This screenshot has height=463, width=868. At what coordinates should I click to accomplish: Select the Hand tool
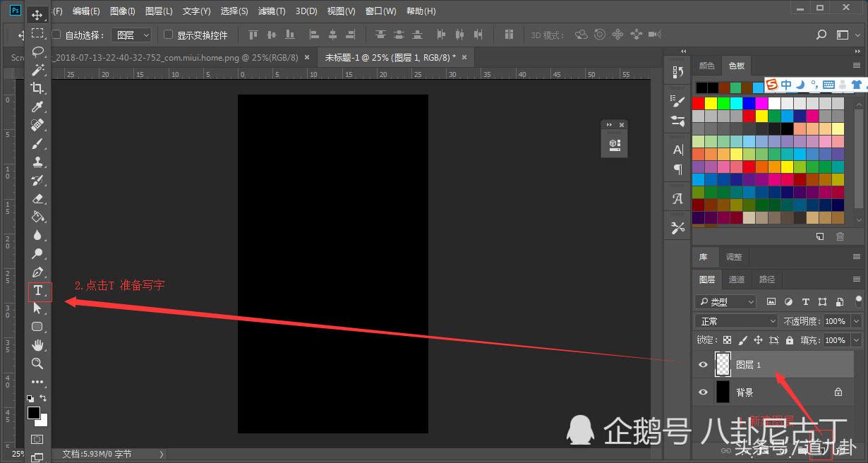[x=38, y=345]
